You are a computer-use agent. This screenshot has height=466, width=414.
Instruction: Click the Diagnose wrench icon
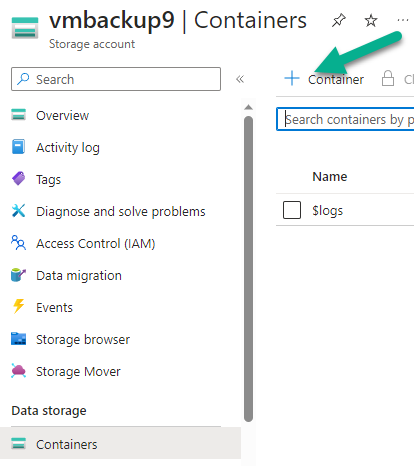[19, 211]
